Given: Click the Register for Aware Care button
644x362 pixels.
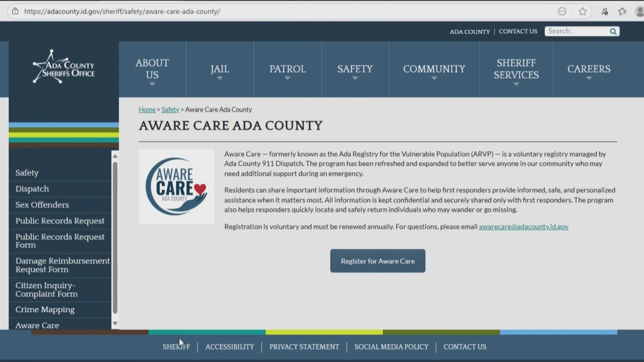Looking at the screenshot, I should 377,261.
